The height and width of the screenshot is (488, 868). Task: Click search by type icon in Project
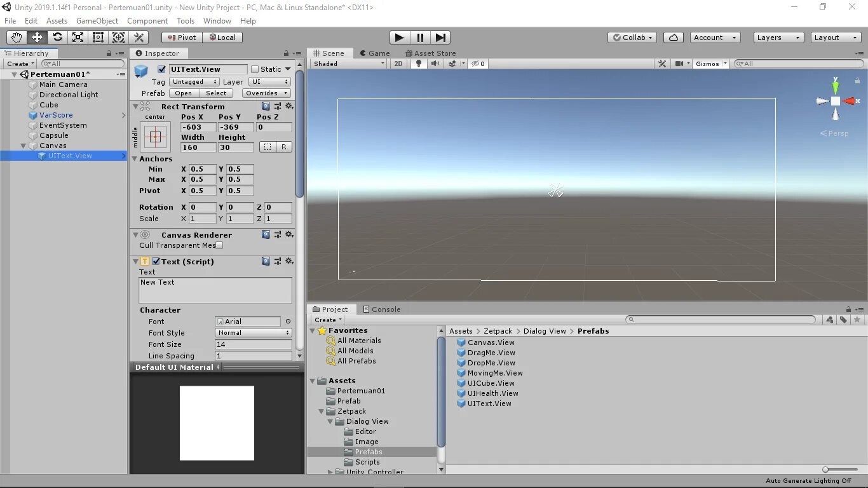[829, 320]
